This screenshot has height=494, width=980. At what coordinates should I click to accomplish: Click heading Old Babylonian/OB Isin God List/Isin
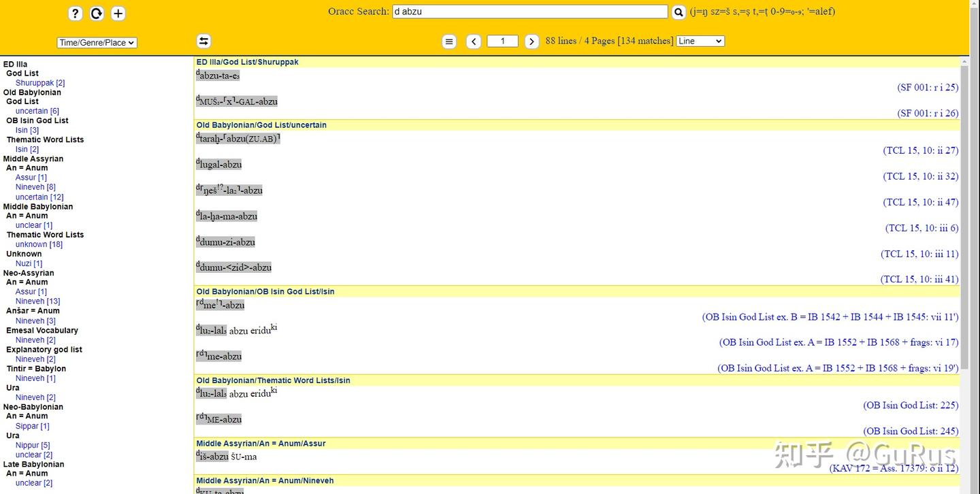point(265,291)
